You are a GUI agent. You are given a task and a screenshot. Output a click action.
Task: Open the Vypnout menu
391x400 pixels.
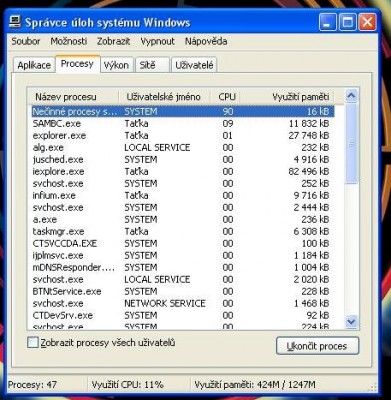(157, 41)
